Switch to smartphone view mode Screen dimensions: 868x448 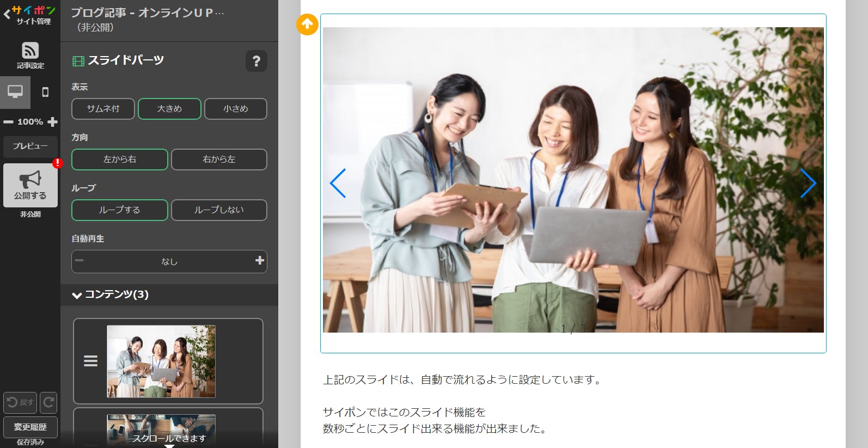pyautogui.click(x=45, y=92)
